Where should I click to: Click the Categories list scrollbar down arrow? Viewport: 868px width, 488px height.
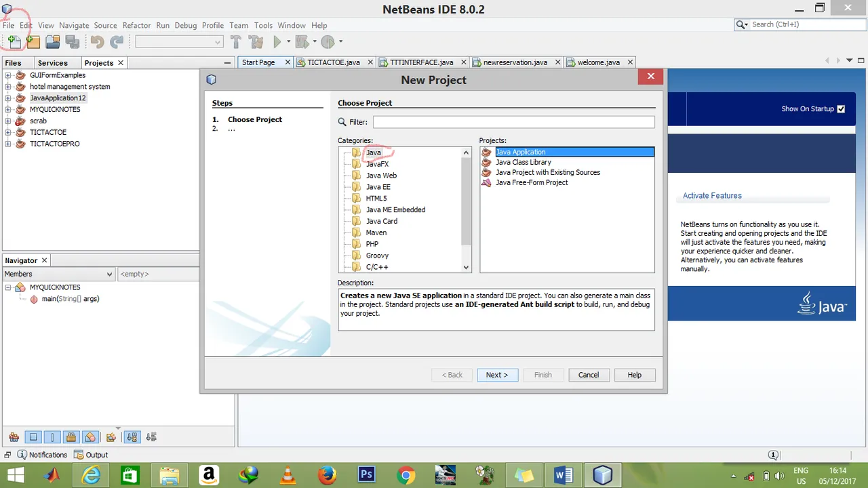coord(466,267)
